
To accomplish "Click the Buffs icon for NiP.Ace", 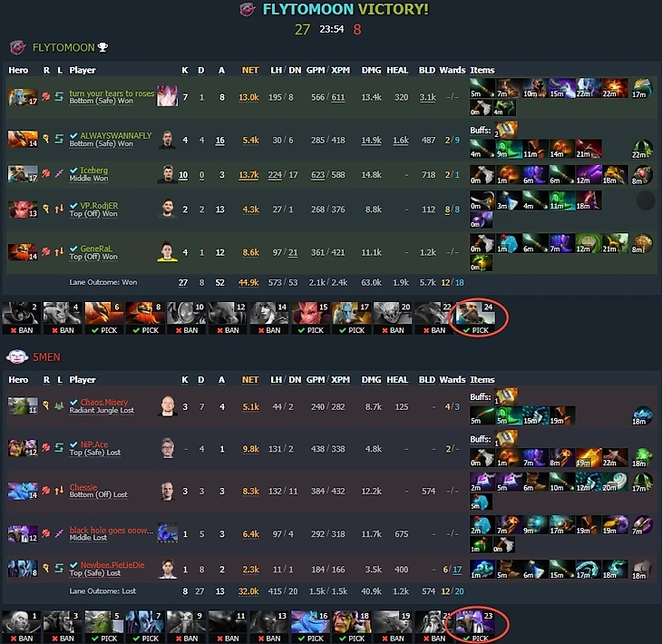I will (x=506, y=439).
